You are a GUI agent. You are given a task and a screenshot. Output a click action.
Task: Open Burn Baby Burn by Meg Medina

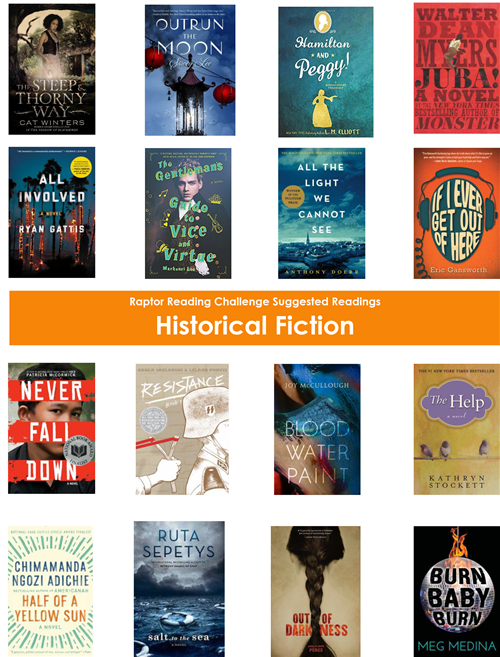pyautogui.click(x=457, y=592)
